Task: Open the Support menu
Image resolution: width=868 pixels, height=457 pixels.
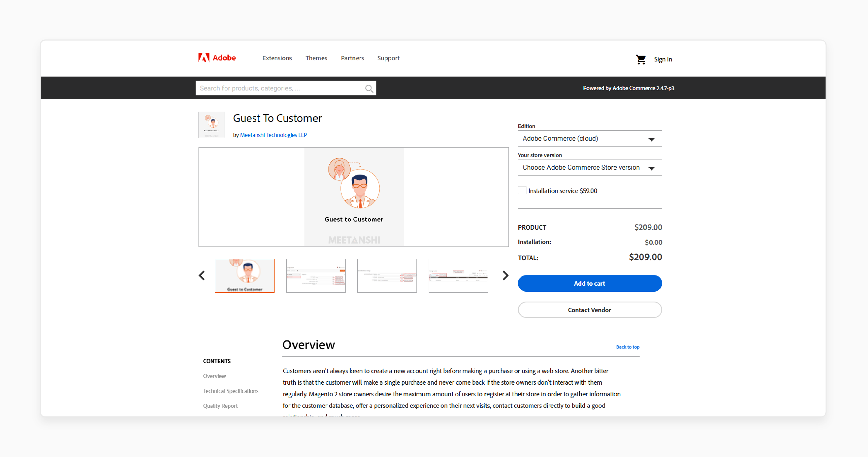Action: (x=388, y=58)
